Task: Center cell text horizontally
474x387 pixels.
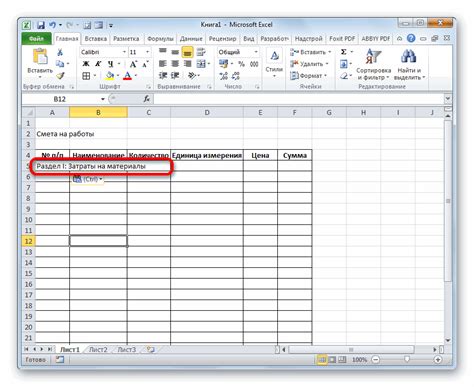Action: pyautogui.click(x=175, y=64)
